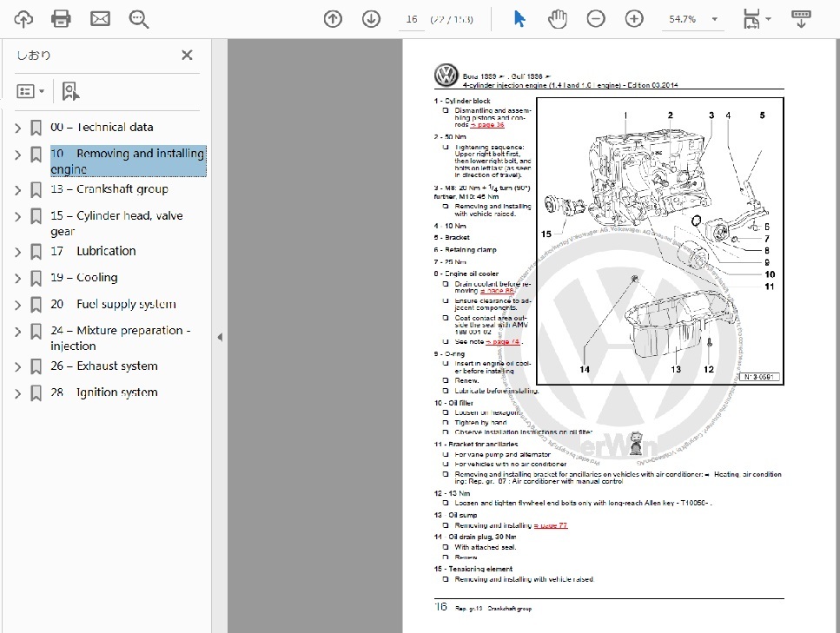
Task: Go to next page arrow
Action: point(371,19)
